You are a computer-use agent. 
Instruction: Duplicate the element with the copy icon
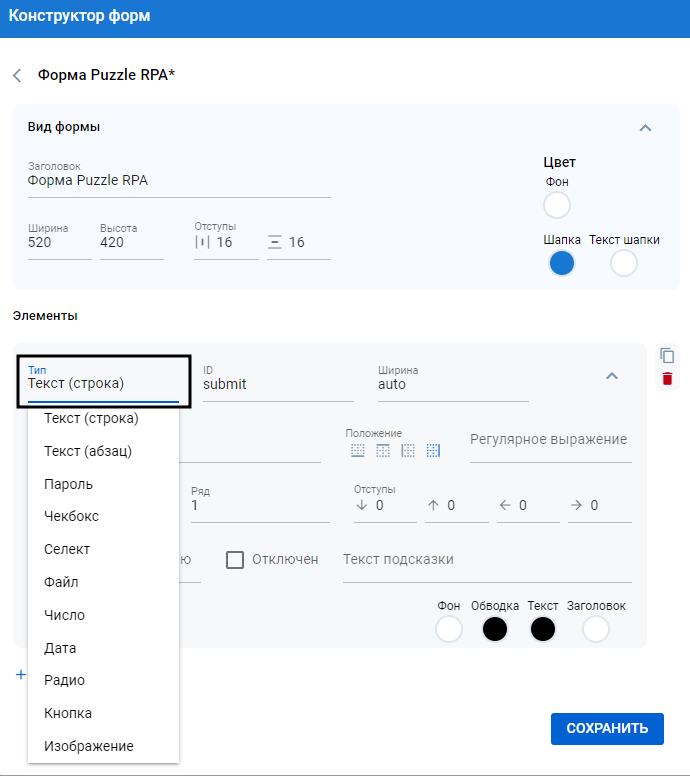point(667,355)
